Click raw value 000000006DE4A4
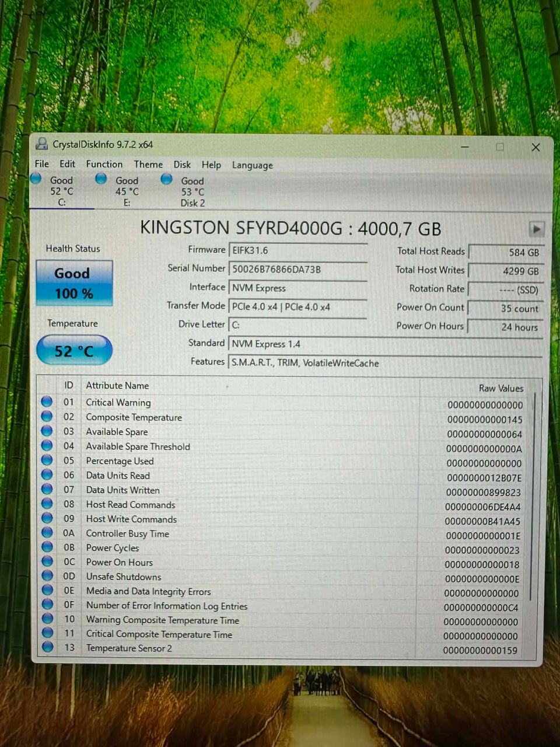The image size is (560, 747). coord(483,507)
